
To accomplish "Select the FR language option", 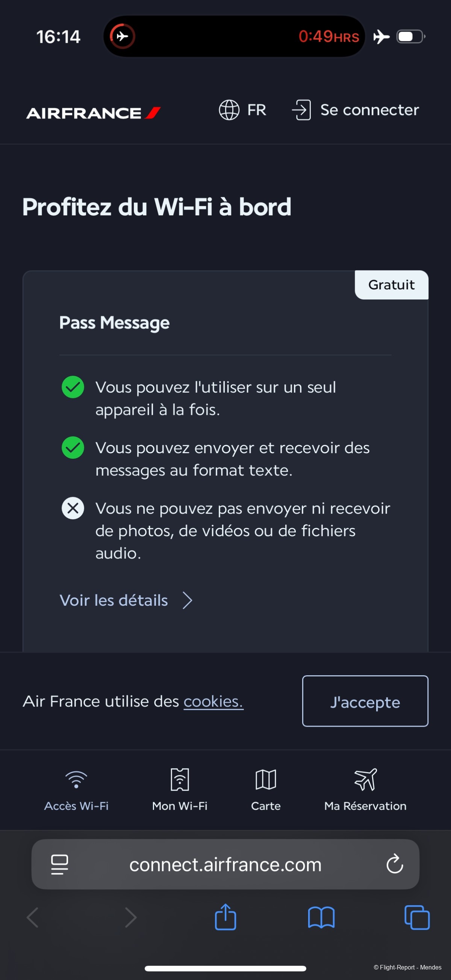I will click(x=257, y=110).
